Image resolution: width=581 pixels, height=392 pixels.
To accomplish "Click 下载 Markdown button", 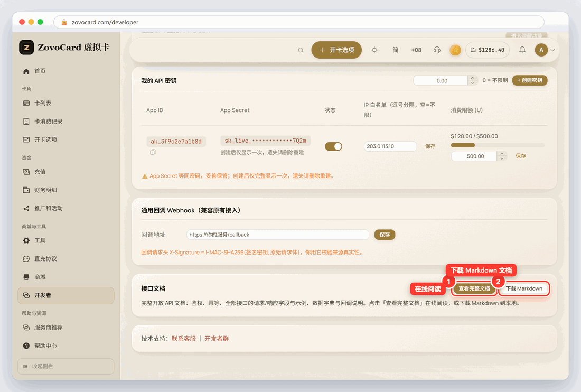I will 524,288.
